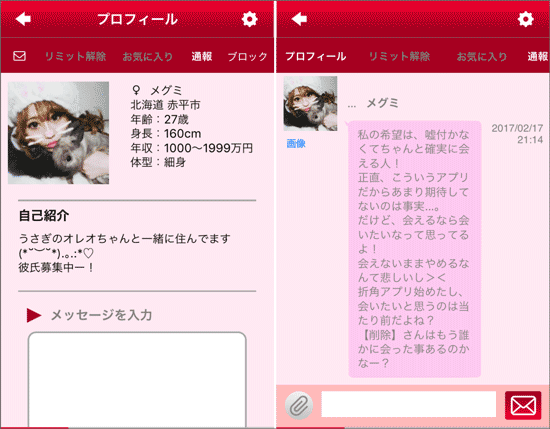
Task: Select リミット解除 on profile screen
Action: point(75,56)
